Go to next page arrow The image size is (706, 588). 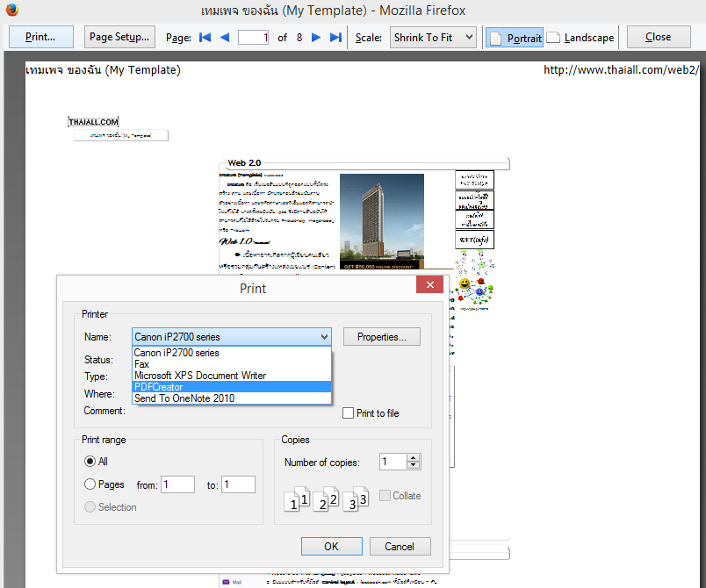click(x=316, y=38)
